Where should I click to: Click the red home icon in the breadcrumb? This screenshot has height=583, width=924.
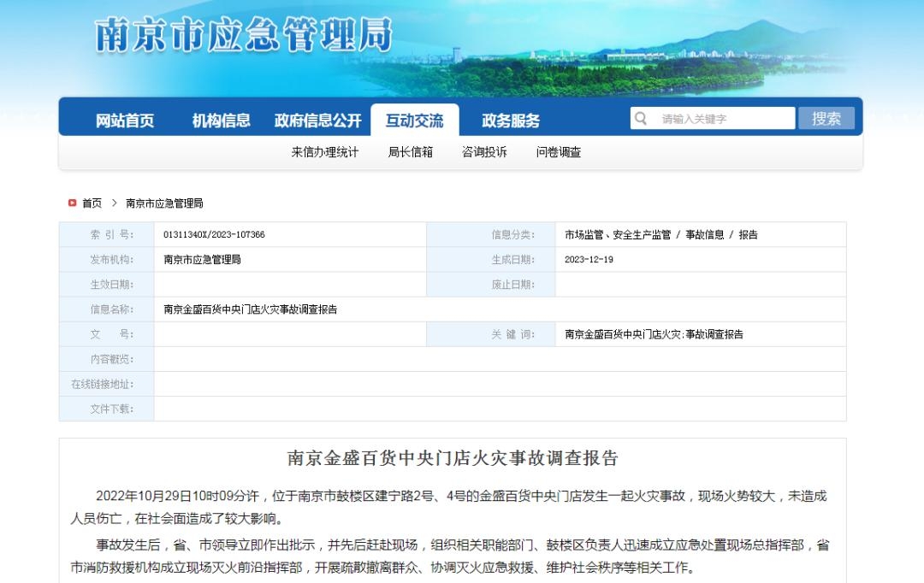pos(72,203)
